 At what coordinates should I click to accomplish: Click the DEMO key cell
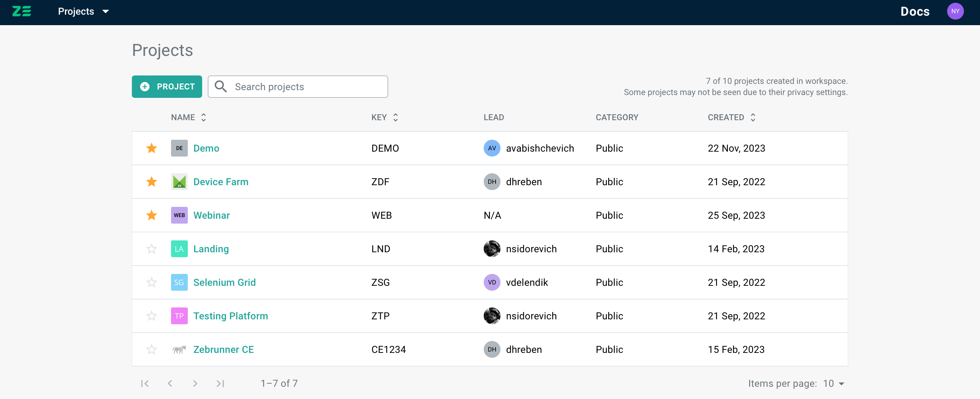coord(385,148)
